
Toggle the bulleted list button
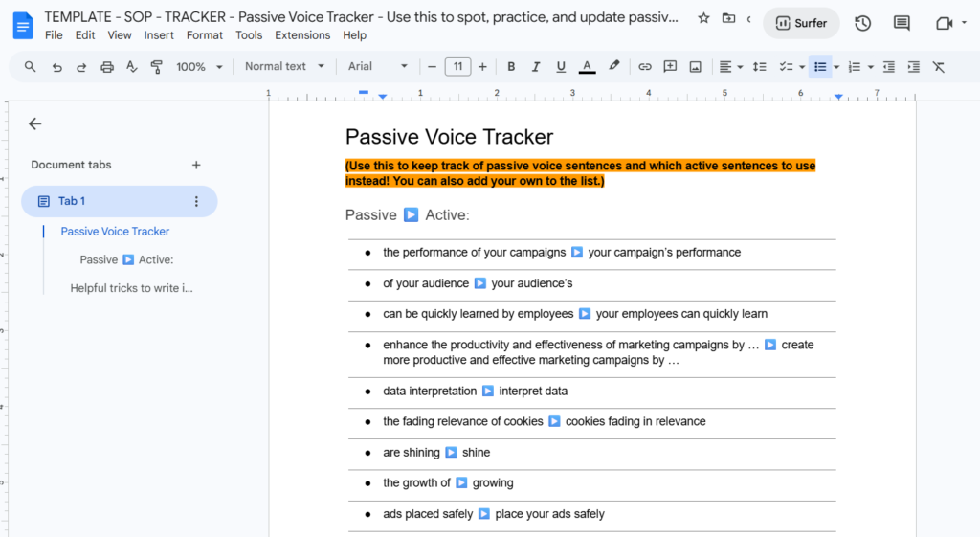(820, 67)
